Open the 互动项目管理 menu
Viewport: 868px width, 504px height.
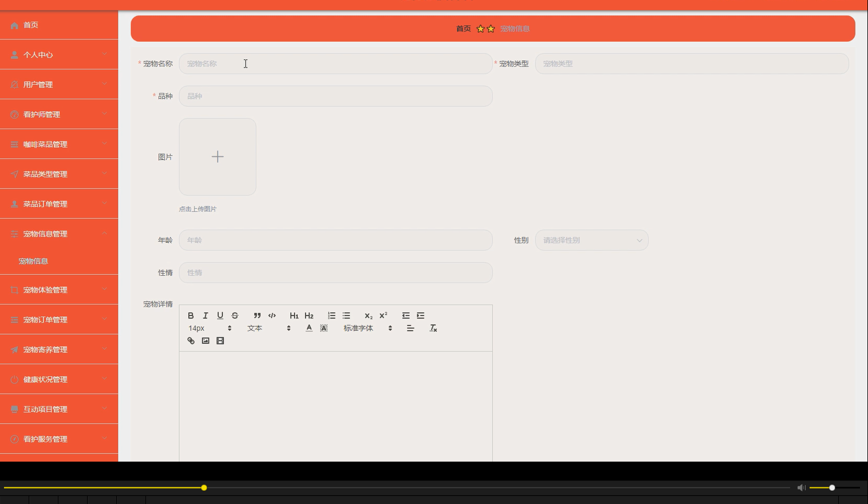click(59, 409)
